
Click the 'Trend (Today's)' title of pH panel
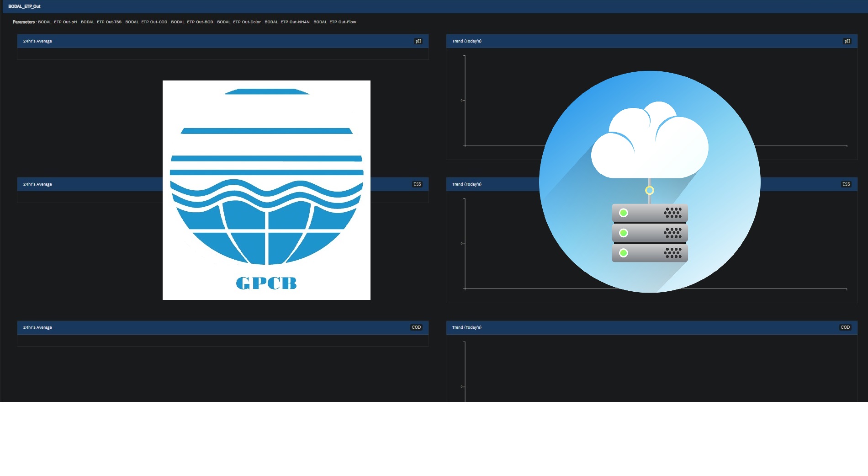(x=467, y=41)
